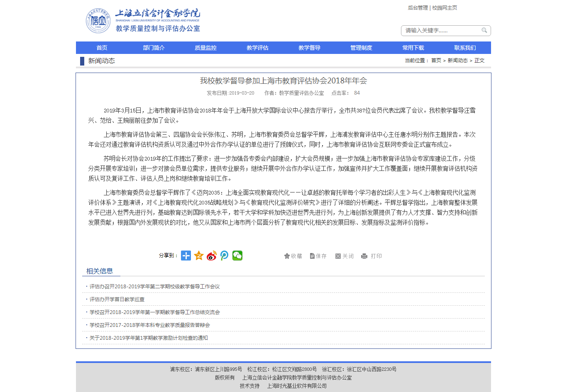Open 学校召开2017-2018学年本科专业教学质量报告答辩会

(x=150, y=325)
